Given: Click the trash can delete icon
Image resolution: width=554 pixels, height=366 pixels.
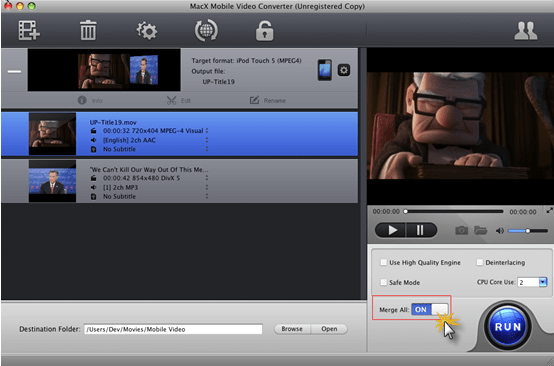Looking at the screenshot, I should [x=88, y=30].
